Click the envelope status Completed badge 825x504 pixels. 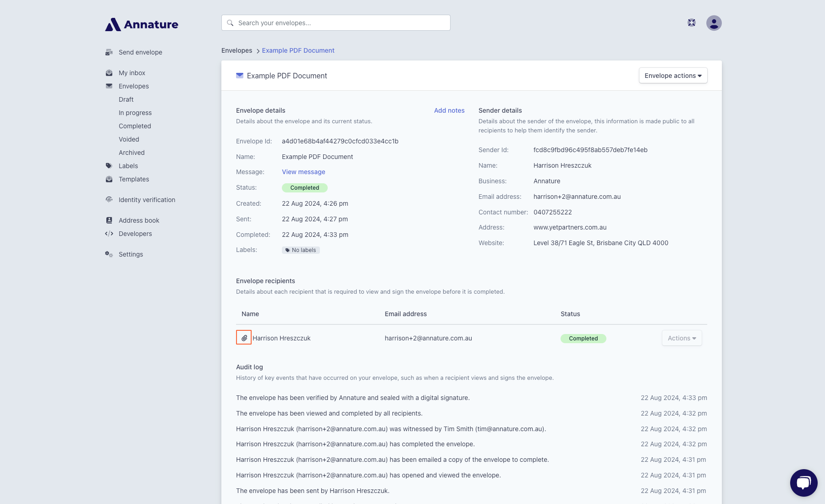tap(305, 188)
